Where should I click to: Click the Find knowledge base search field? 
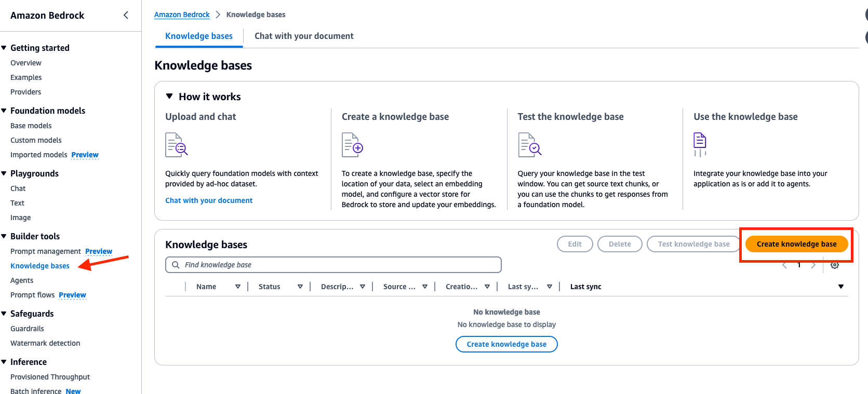pyautogui.click(x=333, y=265)
